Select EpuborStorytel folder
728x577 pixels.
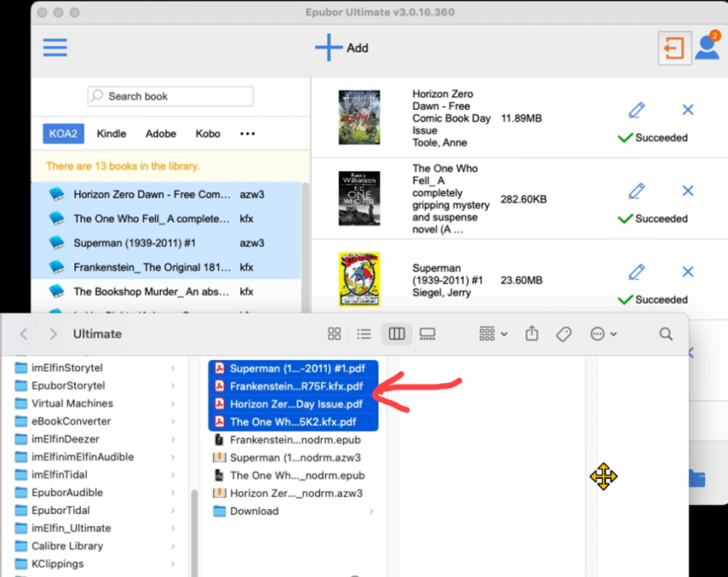click(95, 386)
